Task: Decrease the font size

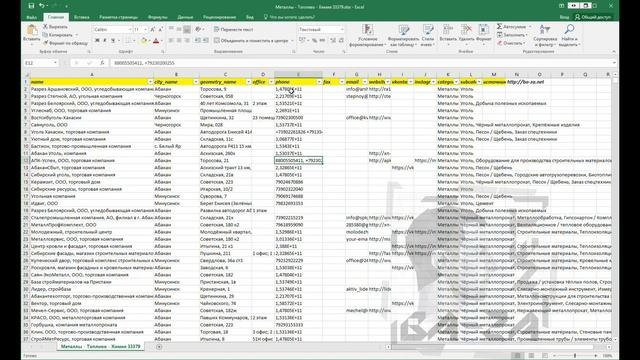Action: click(160, 29)
